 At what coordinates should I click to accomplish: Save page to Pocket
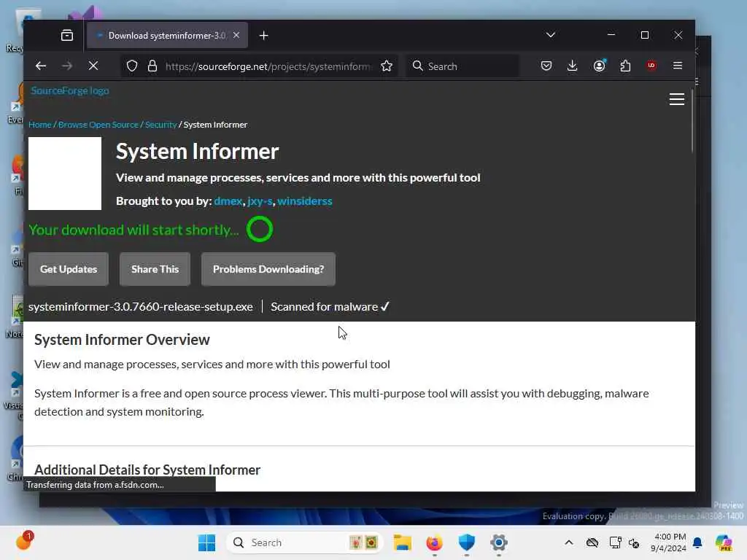546,66
